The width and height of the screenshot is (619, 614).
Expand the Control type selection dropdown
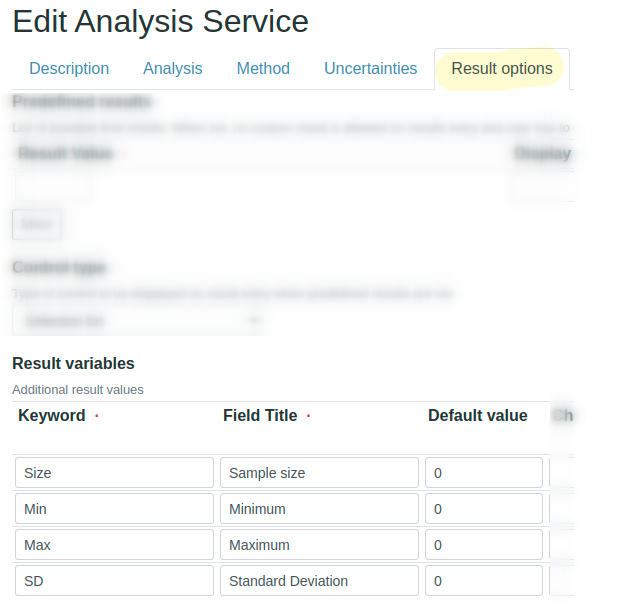tap(139, 321)
